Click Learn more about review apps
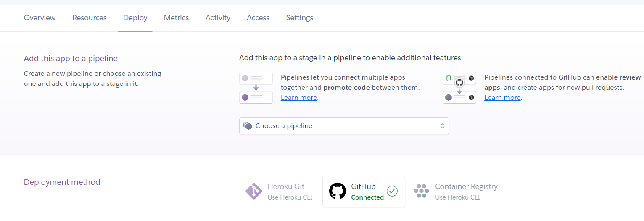This screenshot has height=221, width=644. (x=502, y=98)
